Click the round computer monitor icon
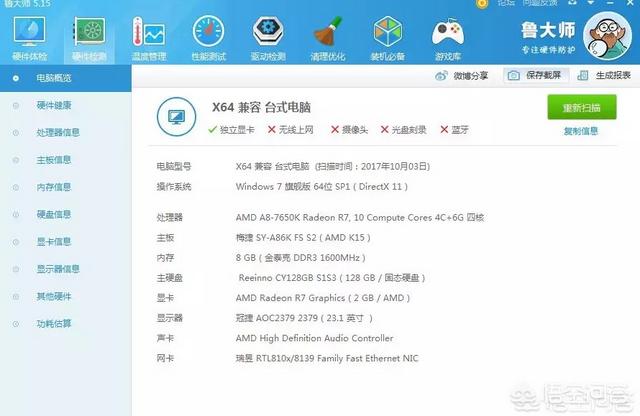The width and height of the screenshot is (640, 416). click(176, 117)
